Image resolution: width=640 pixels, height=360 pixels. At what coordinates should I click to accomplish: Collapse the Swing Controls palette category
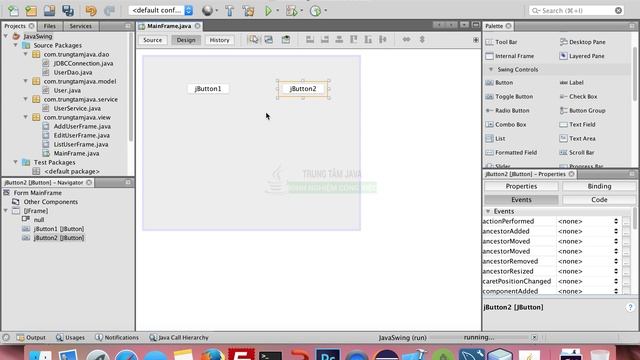pyautogui.click(x=491, y=69)
